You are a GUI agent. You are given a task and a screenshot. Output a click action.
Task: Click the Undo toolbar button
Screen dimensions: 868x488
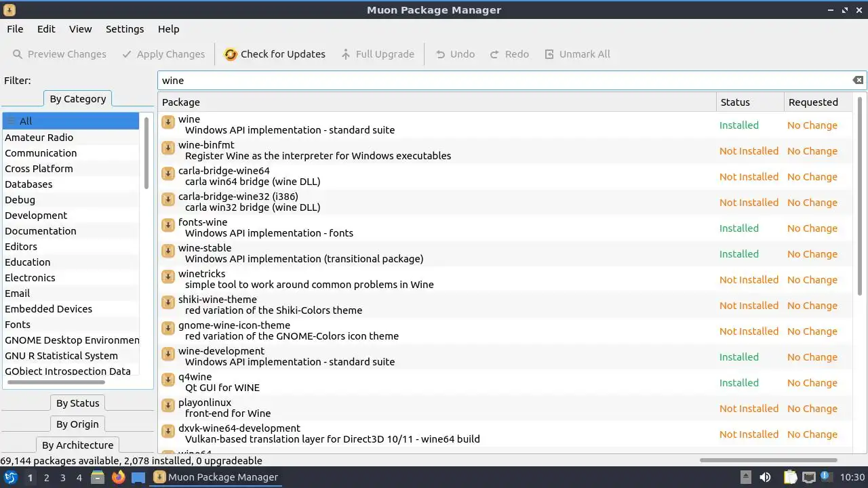(455, 54)
